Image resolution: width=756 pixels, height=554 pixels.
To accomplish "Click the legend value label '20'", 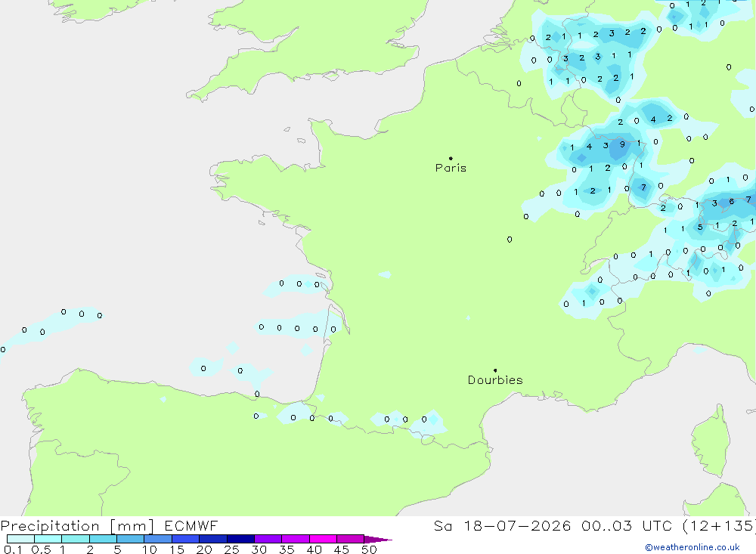I will (204, 549).
